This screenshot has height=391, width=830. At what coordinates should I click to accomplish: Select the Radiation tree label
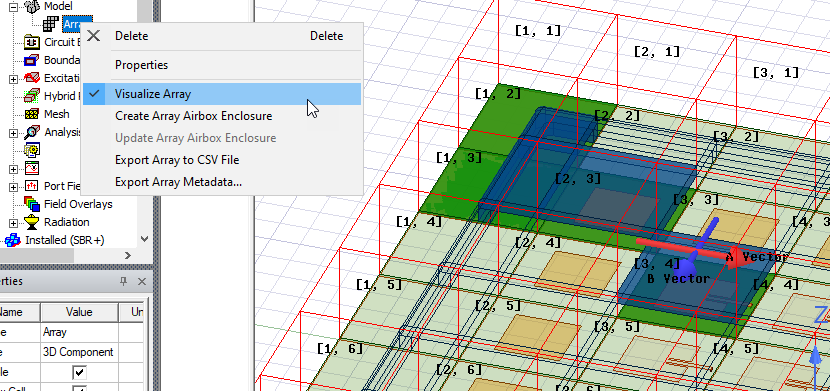pos(67,222)
